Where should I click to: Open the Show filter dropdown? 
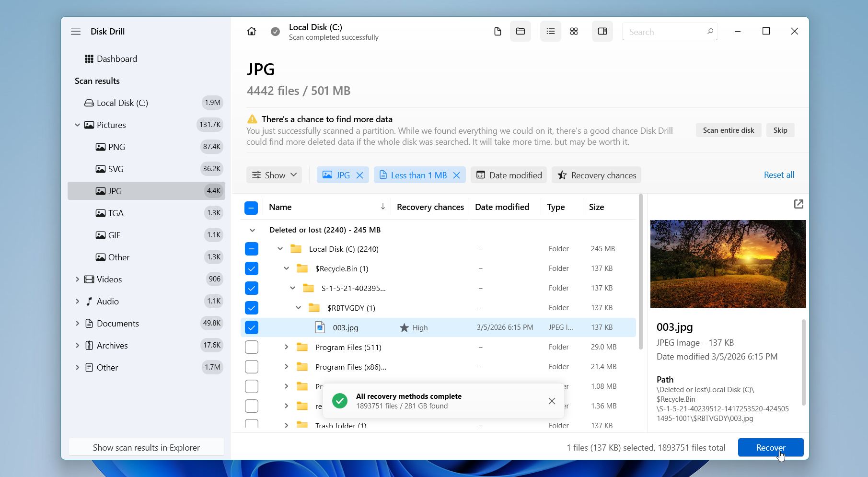274,175
